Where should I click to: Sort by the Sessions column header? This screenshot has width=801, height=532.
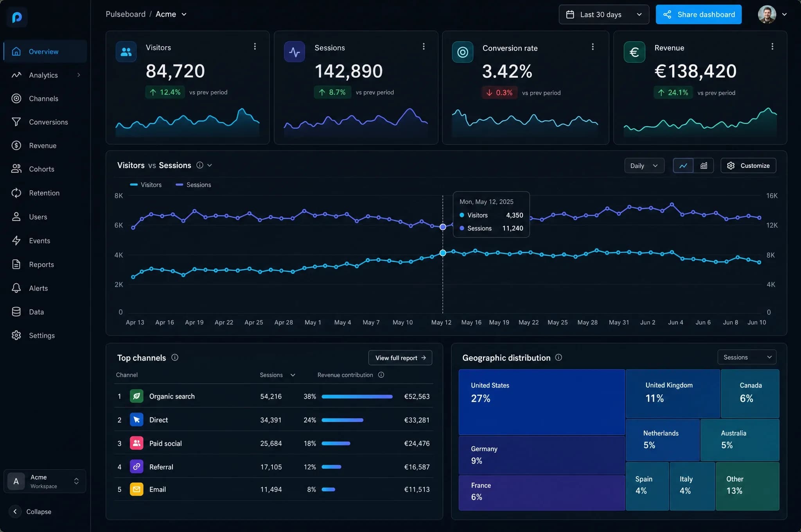click(277, 375)
